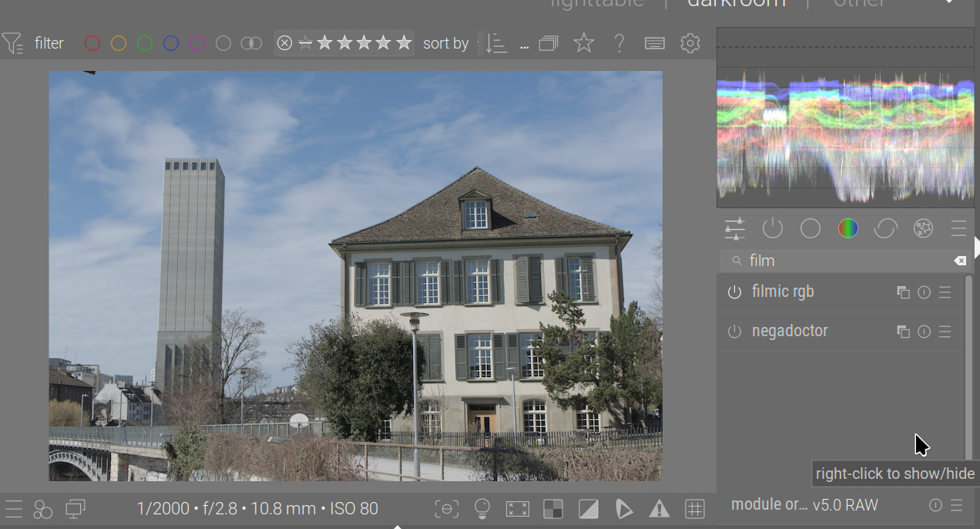Toggle gamut check warning triangle
This screenshot has width=980, height=529.
(659, 509)
